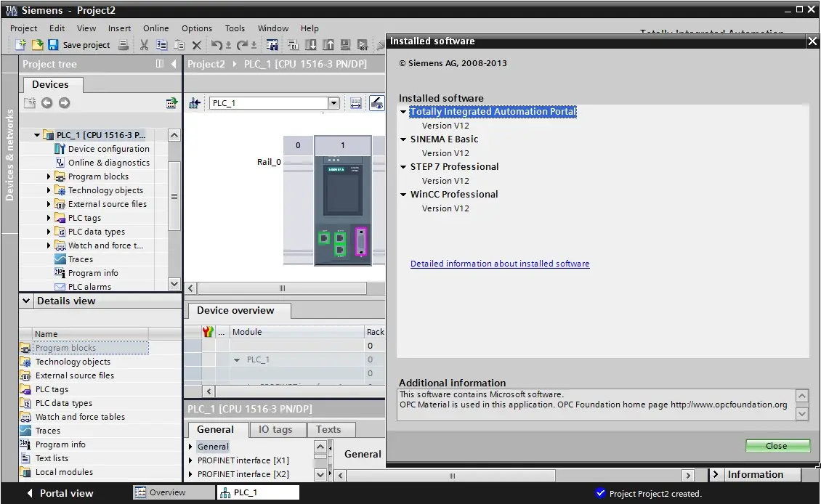Open the Insert menu
The image size is (821, 504).
[119, 28]
